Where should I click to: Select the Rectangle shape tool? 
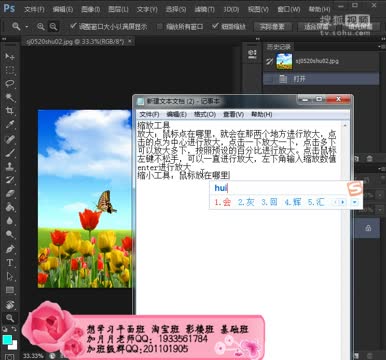[10, 290]
